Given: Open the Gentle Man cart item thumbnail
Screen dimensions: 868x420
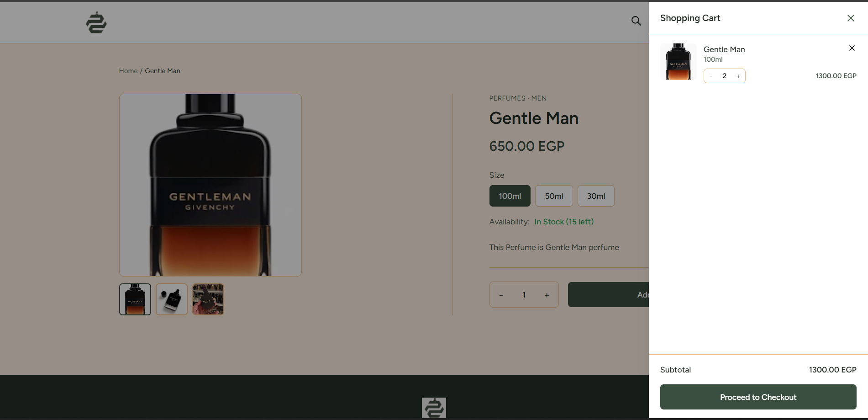Looking at the screenshot, I should 679,62.
